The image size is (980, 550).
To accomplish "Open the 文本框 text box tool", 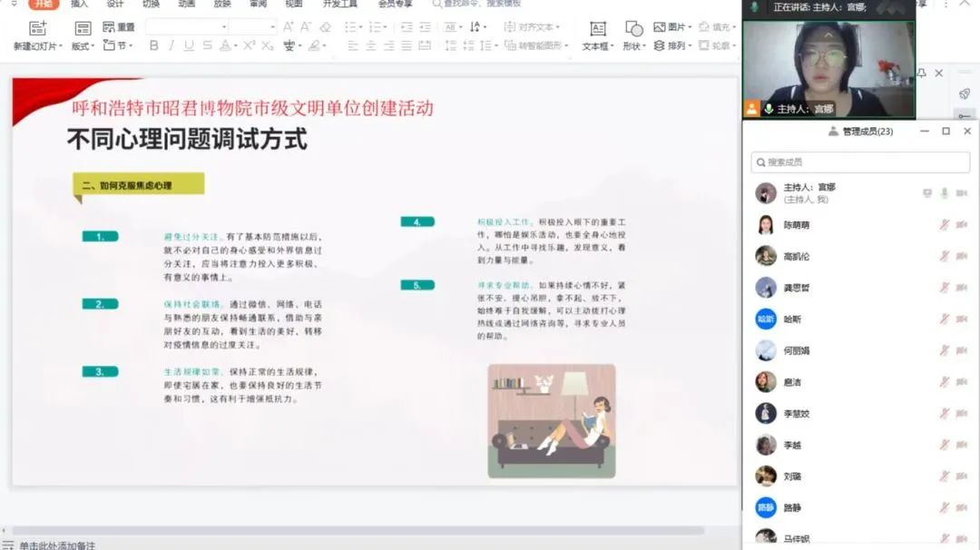I will tap(597, 29).
